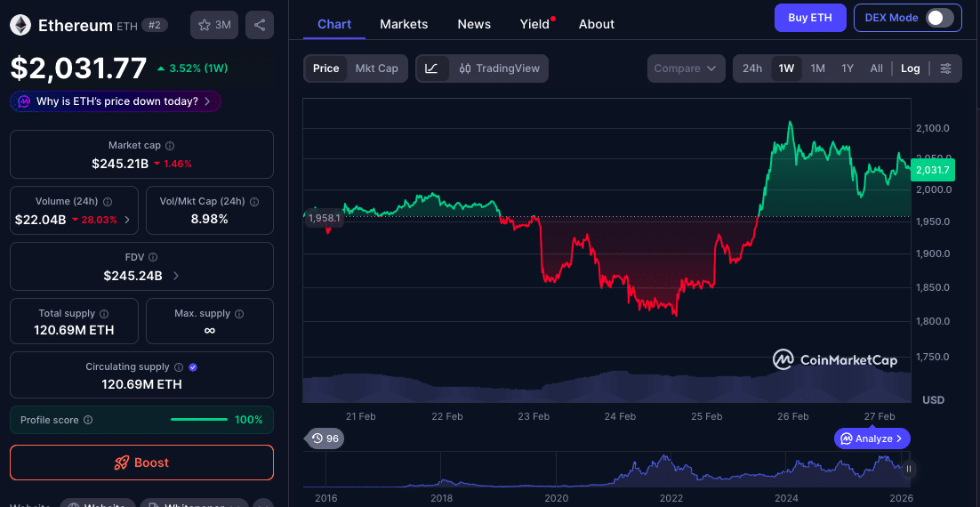Click the CoinMarketCap watermark logo
The image size is (980, 507).
click(x=835, y=360)
